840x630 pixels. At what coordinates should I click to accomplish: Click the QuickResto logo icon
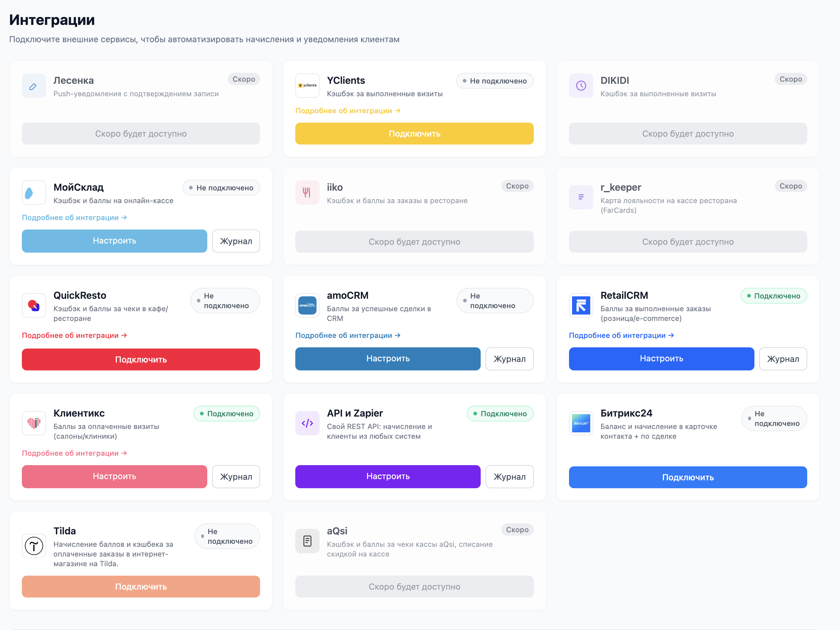point(34,305)
